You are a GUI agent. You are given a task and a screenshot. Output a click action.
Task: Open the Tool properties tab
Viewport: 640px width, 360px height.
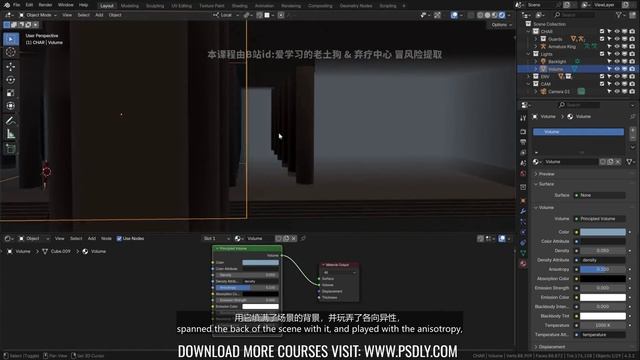(x=523, y=118)
